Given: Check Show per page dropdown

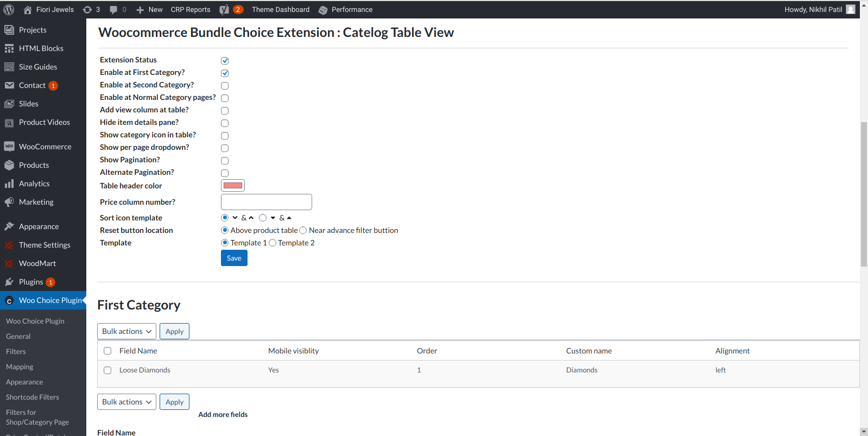Looking at the screenshot, I should pyautogui.click(x=225, y=148).
